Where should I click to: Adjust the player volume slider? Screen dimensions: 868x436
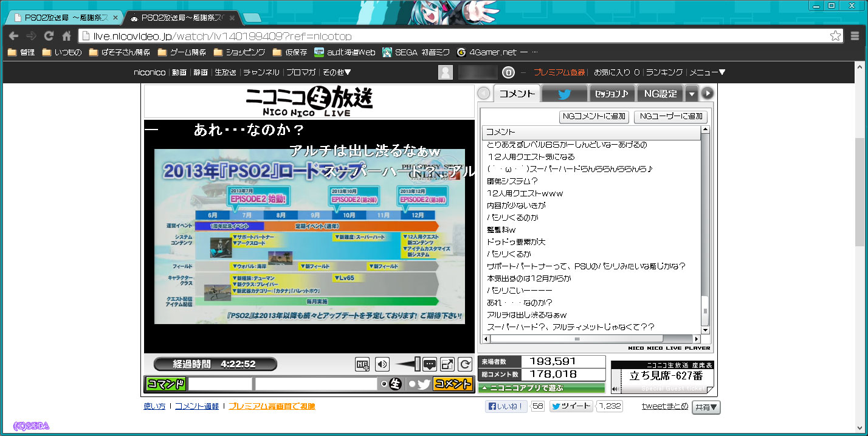tap(408, 364)
